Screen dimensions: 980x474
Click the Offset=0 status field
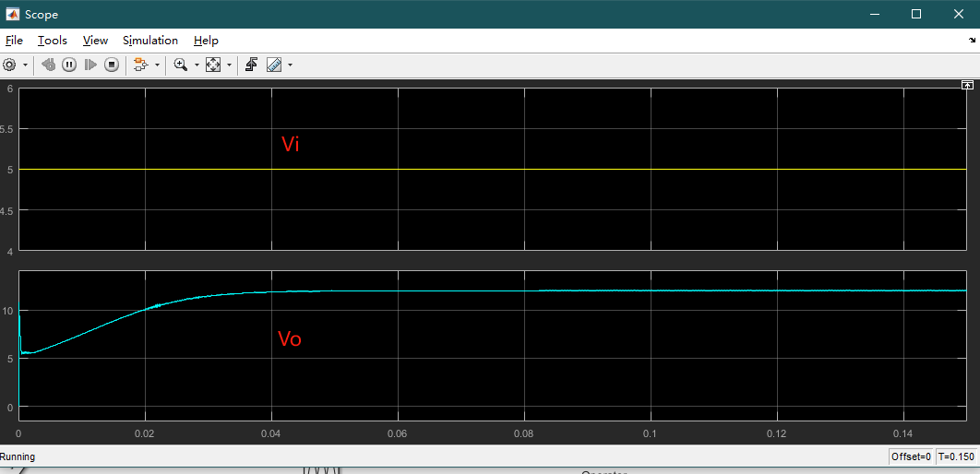[911, 456]
